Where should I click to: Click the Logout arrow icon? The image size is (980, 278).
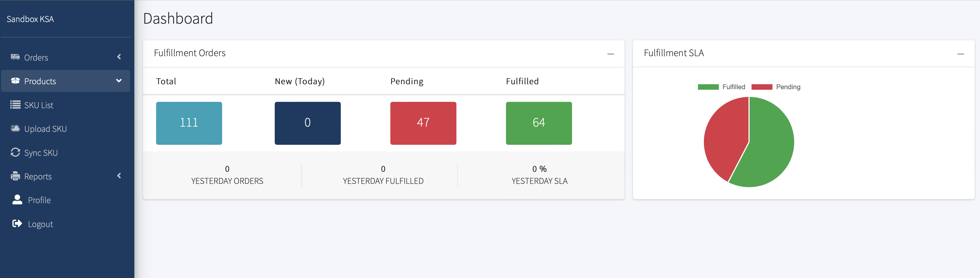(x=17, y=224)
